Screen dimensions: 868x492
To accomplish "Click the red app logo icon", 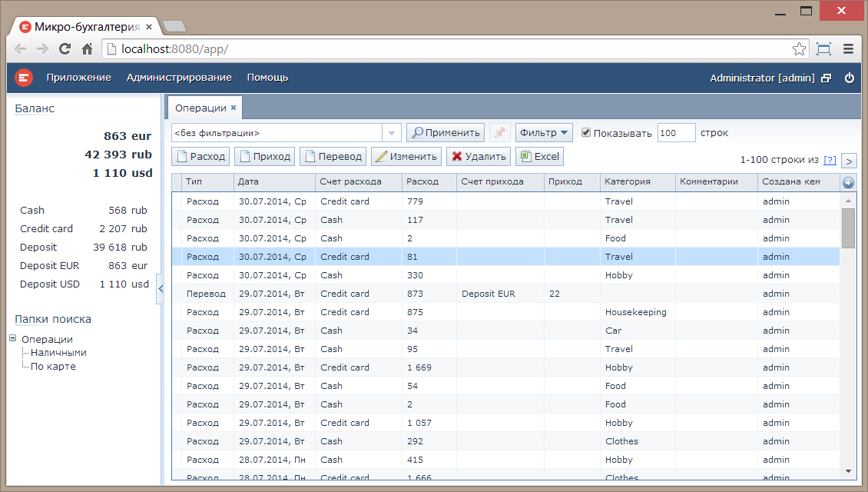I will click(23, 78).
